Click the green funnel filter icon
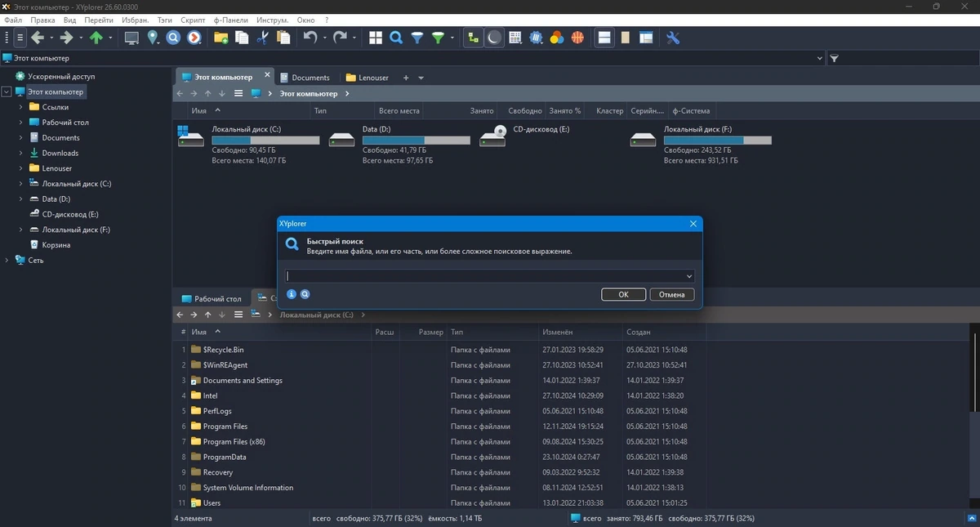 point(438,38)
